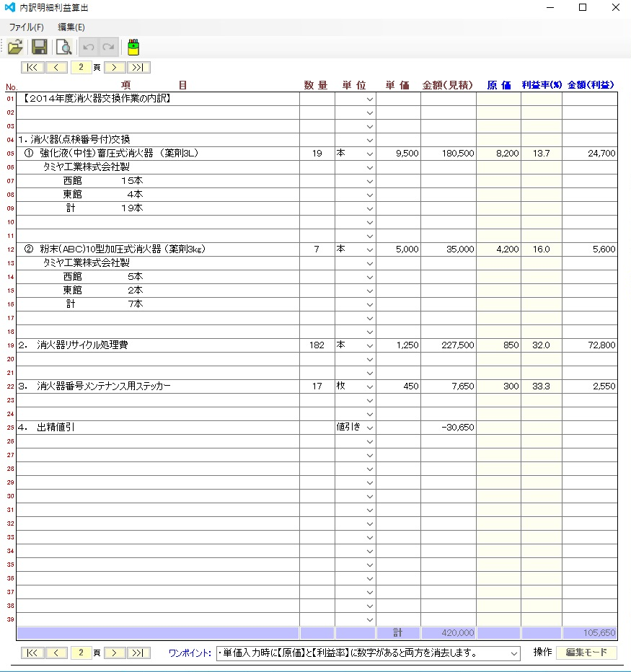Open the ファイル(F) menu
This screenshot has height=672, width=631.
click(x=26, y=27)
